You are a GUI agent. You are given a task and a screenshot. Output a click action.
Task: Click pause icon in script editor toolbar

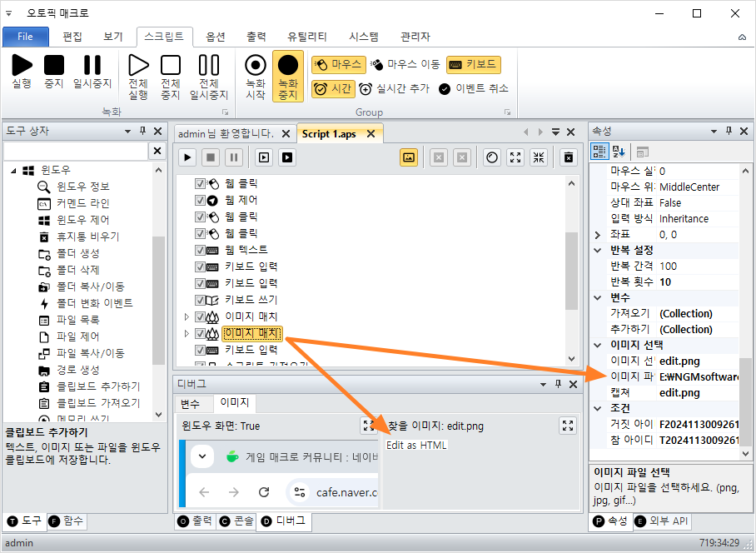click(234, 157)
